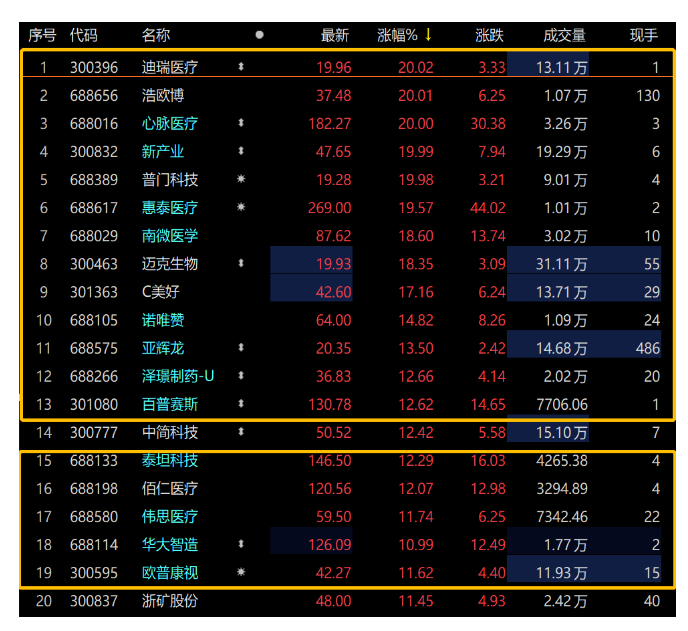Viewport: 688px width, 631px height.
Task: Click the 涨跌 column header
Action: pyautogui.click(x=489, y=35)
